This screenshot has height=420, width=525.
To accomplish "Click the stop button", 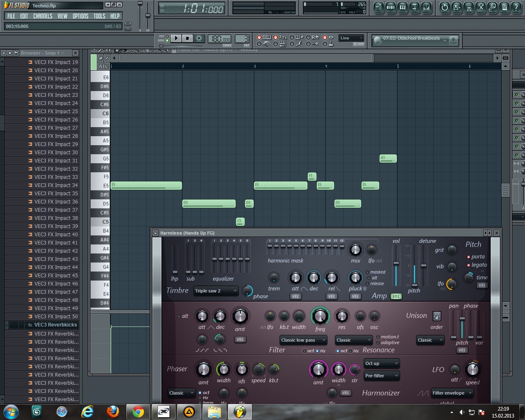I will pyautogui.click(x=187, y=38).
